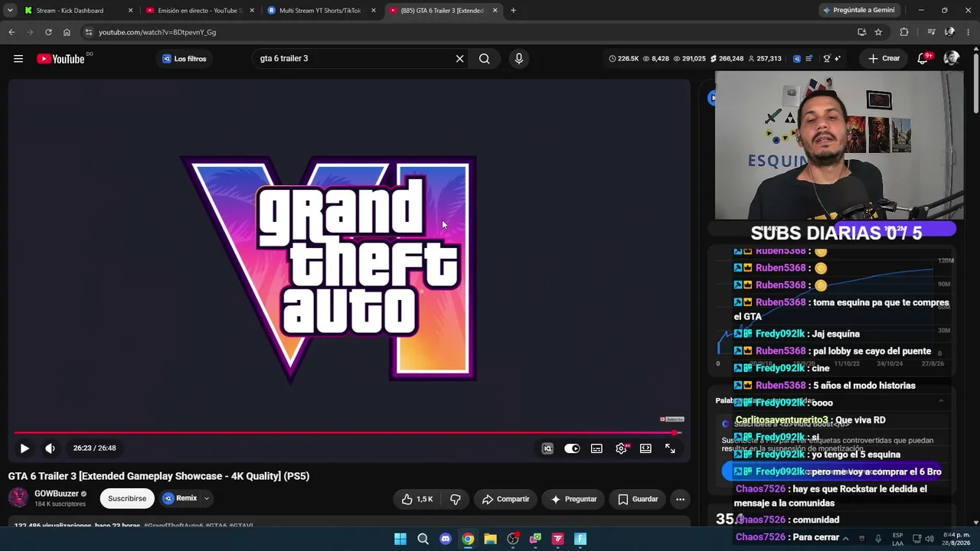Open the Windows Start menu

400,539
